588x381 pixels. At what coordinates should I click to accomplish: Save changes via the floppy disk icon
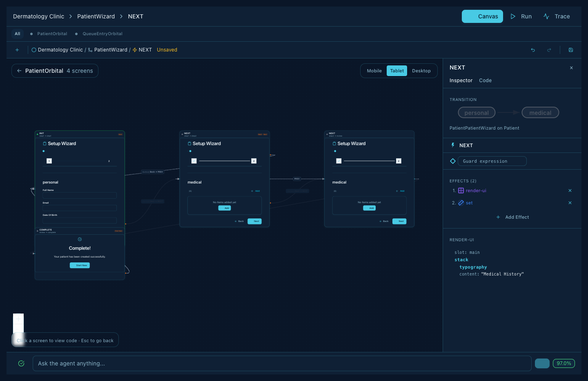[570, 49]
